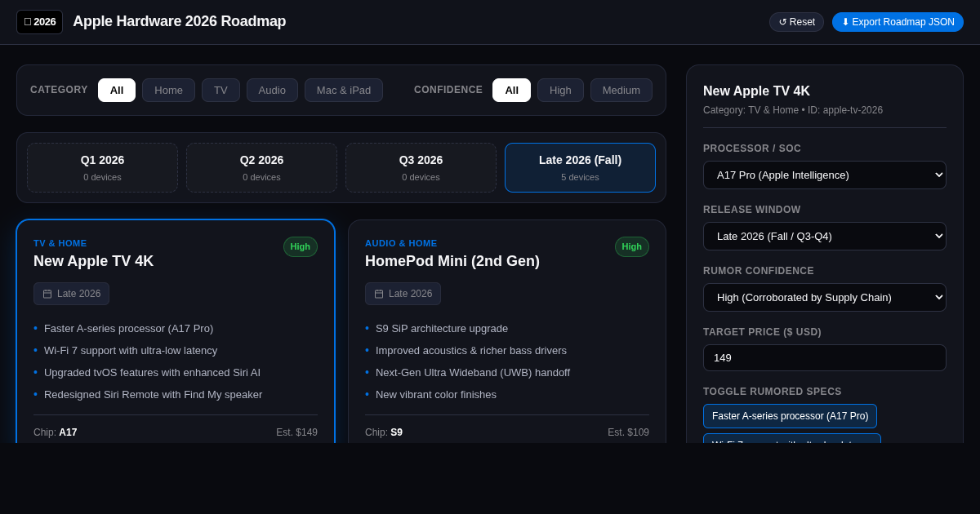
Task: Click 'Improved acoustics & richer bass drivers' bullet
Action: tap(471, 350)
